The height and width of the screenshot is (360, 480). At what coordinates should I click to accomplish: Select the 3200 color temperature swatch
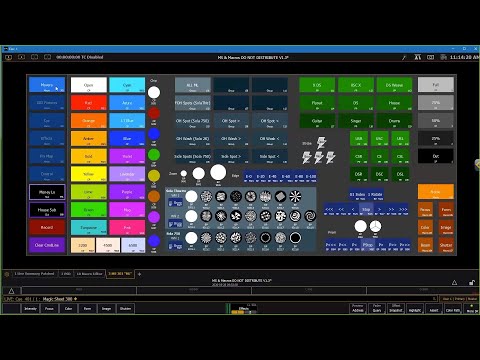pos(83,245)
